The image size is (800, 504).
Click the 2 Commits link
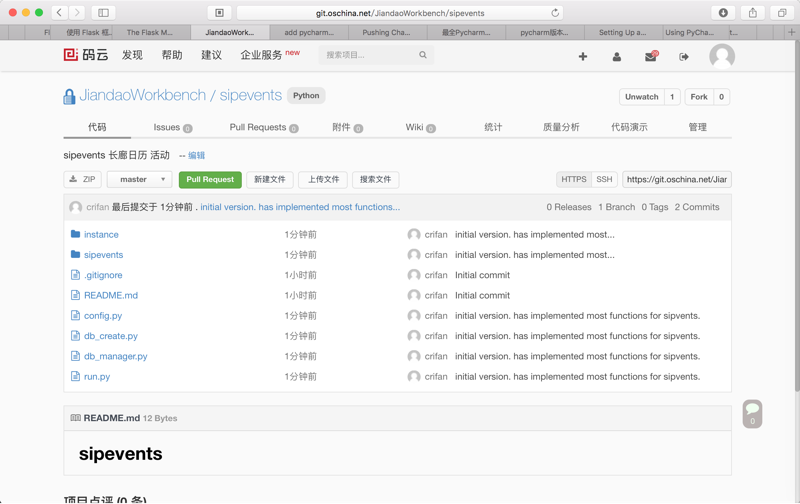(697, 207)
